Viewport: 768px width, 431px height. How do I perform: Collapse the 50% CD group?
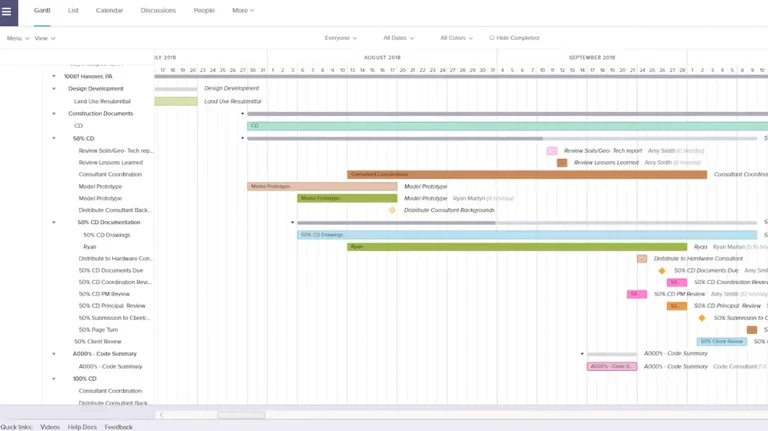[x=54, y=139]
